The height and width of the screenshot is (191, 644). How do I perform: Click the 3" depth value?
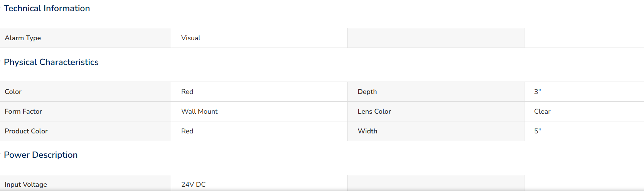[x=538, y=92]
